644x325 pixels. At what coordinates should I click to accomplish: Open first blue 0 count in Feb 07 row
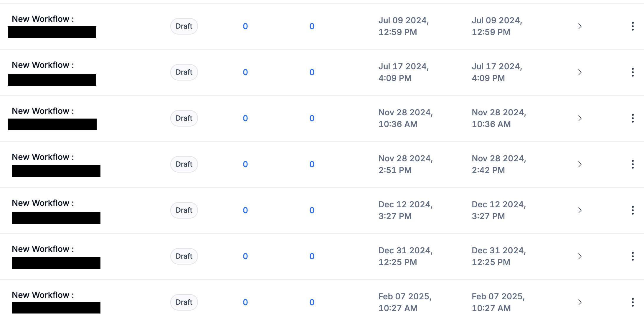pos(245,302)
